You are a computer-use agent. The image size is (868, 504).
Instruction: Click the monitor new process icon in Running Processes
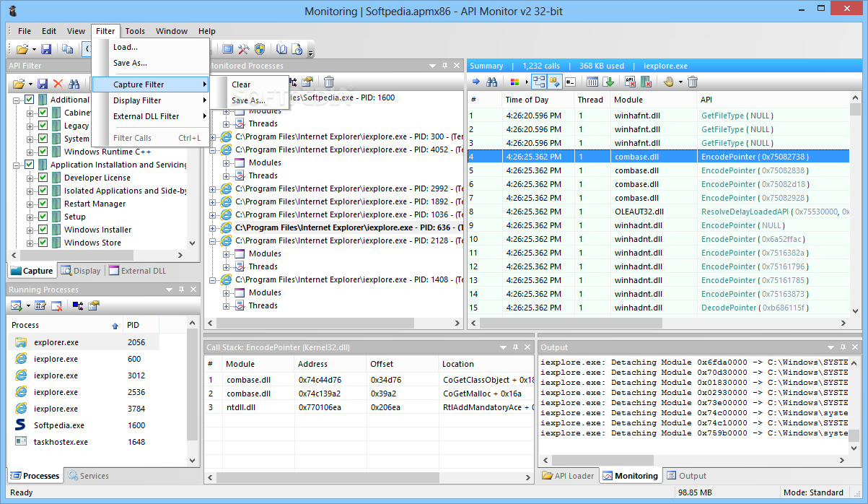[x=16, y=306]
